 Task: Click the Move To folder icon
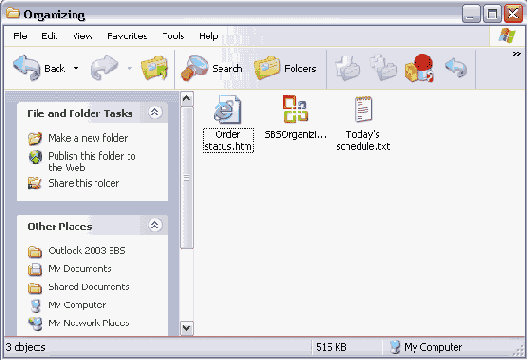click(x=348, y=68)
